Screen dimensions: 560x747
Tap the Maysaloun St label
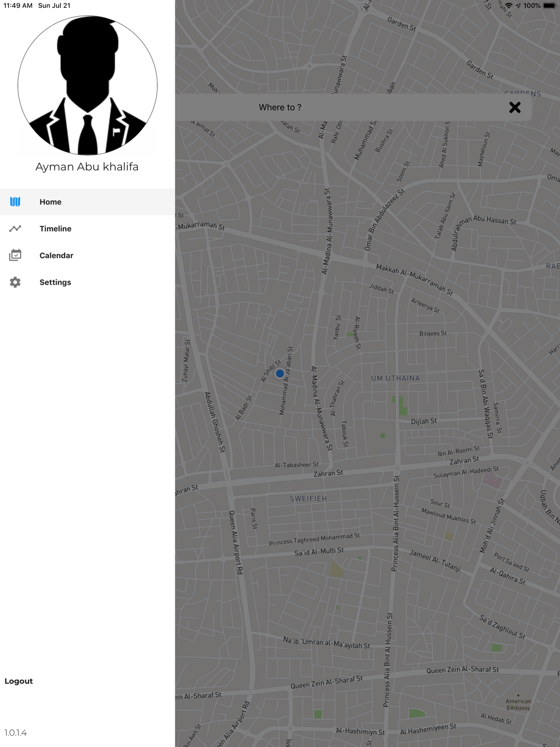pos(483,149)
